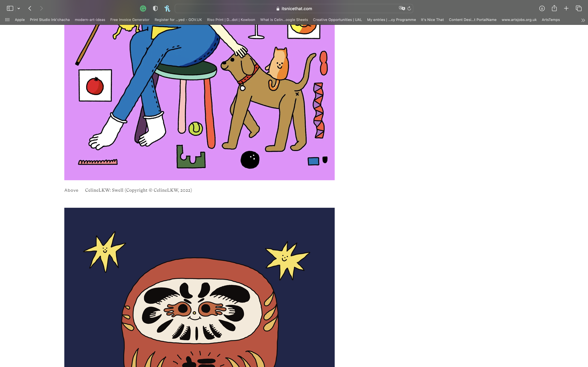Show downloads list
This screenshot has height=367, width=588.
click(x=542, y=9)
